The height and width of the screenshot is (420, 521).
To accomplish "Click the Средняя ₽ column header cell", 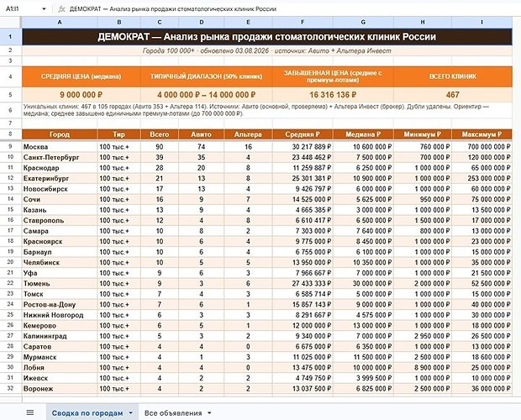I will [x=303, y=134].
